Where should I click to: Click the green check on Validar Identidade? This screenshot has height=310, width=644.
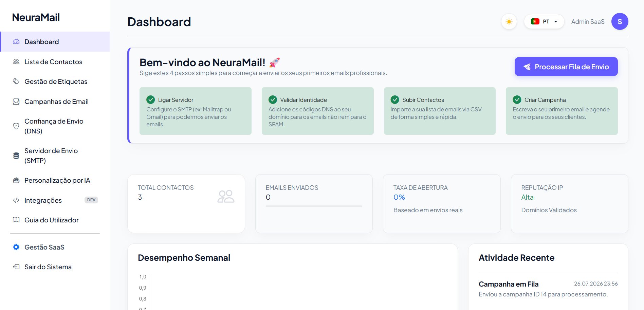[x=273, y=100]
